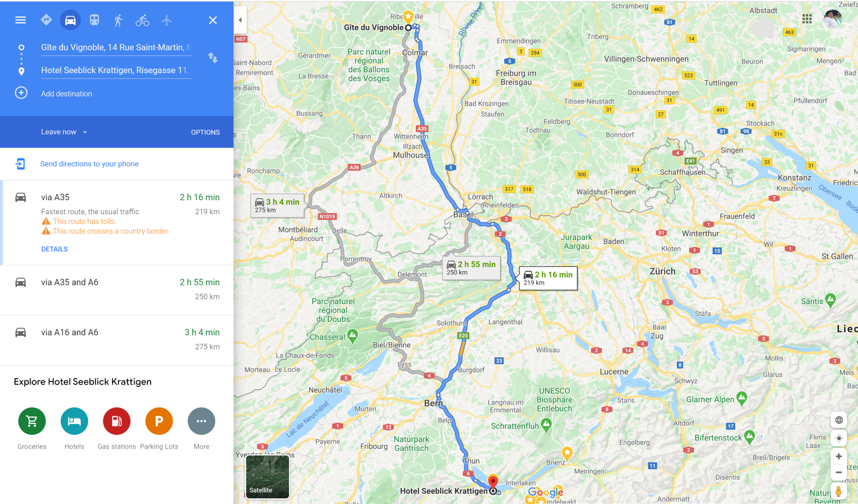Viewport: 858px width, 504px height.
Task: Select the driving travel mode
Action: tap(70, 20)
